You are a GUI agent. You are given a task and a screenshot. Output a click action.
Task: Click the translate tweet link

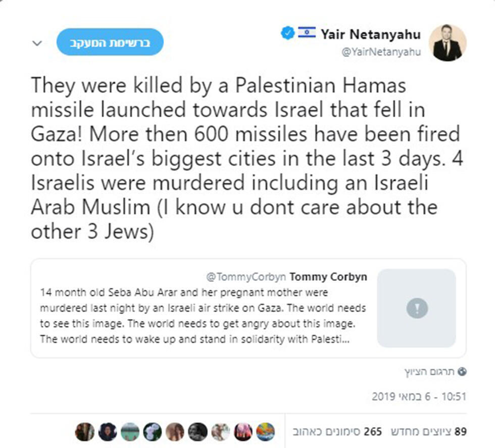point(429,372)
